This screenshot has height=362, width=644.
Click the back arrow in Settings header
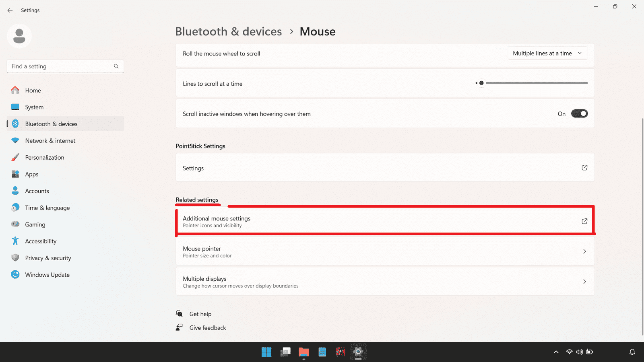[x=10, y=10]
